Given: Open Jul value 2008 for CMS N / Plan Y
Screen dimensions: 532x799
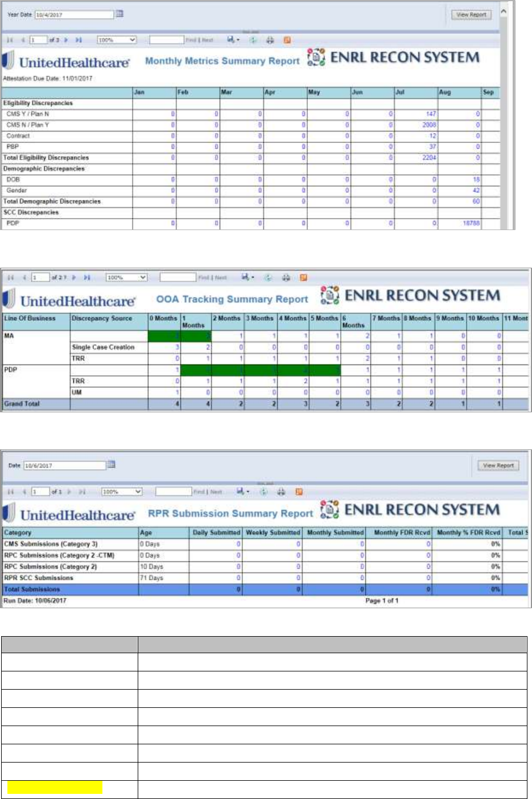Looking at the screenshot, I should pyautogui.click(x=429, y=125).
